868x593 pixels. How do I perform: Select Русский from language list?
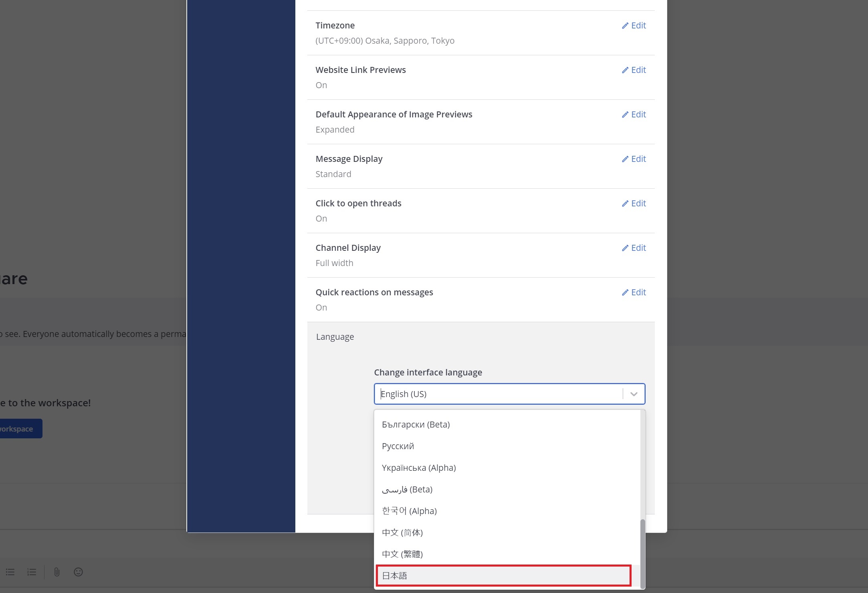(x=398, y=446)
